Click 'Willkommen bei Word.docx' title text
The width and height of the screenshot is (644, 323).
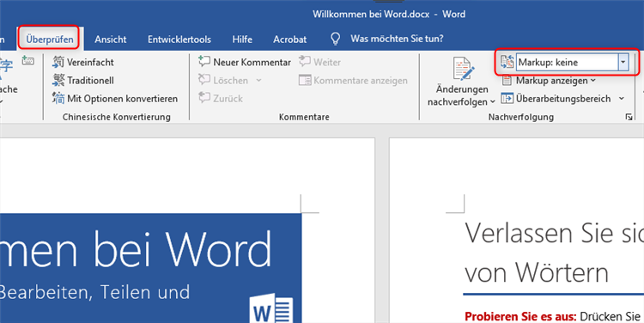371,14
